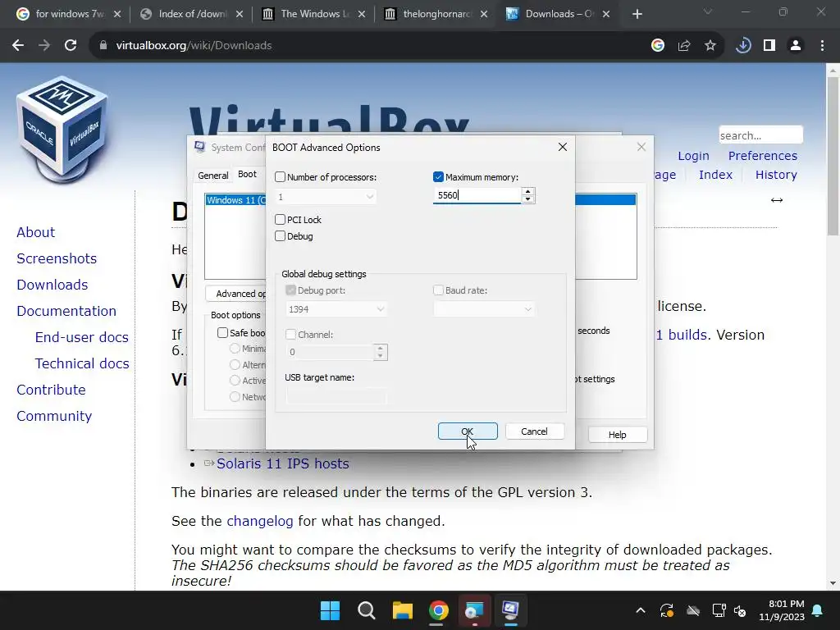This screenshot has width=840, height=630.
Task: Open Number of processors dropdown
Action: pyautogui.click(x=325, y=197)
